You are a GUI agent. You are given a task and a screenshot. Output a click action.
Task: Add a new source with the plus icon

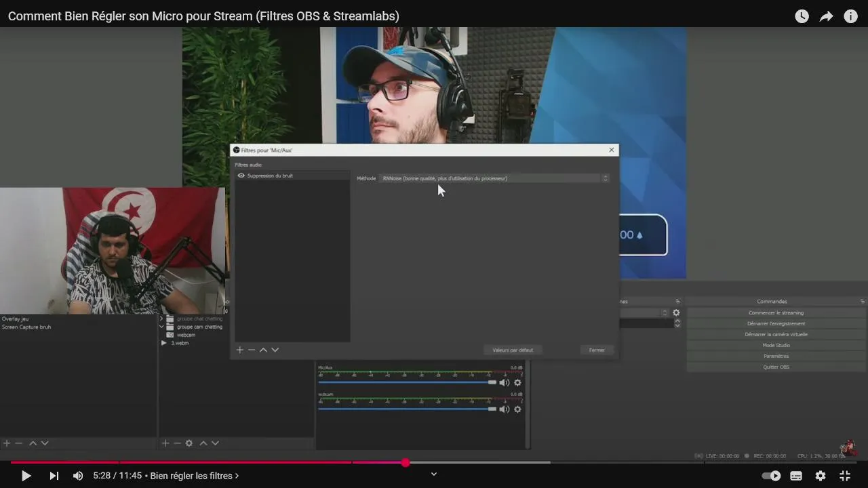pyautogui.click(x=165, y=443)
